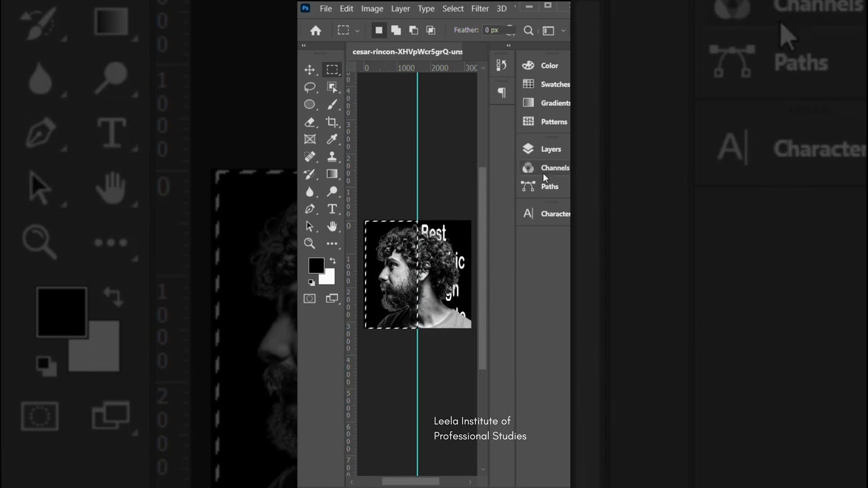Select the Crop tool

pos(332,122)
